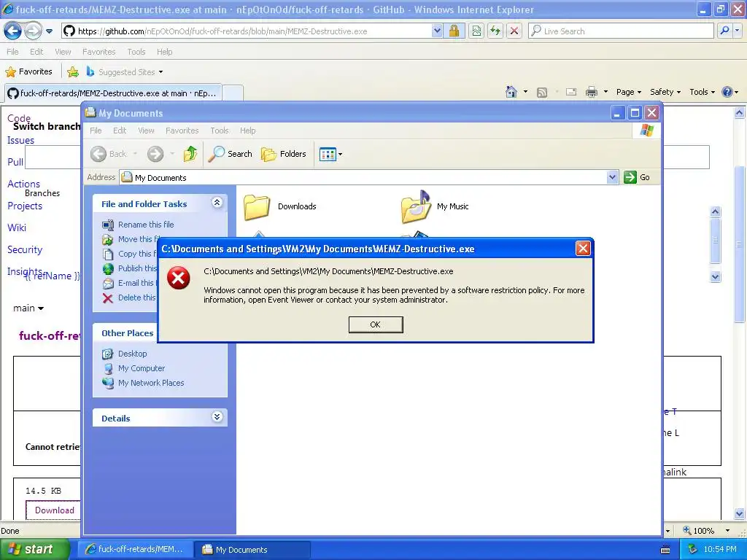747x560 pixels.
Task: Open the IE zoom level 100% control
Action: [706, 531]
